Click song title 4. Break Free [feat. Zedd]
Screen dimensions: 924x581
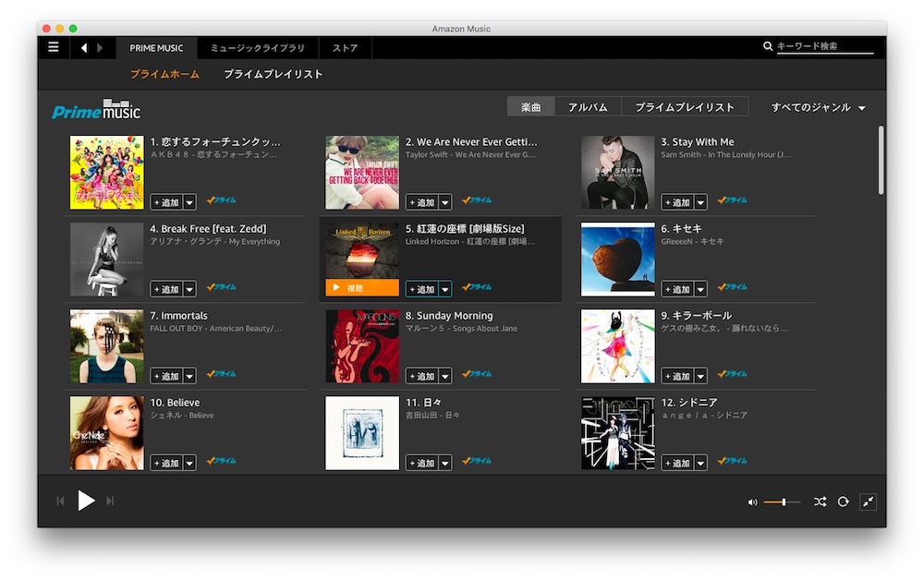[208, 229]
